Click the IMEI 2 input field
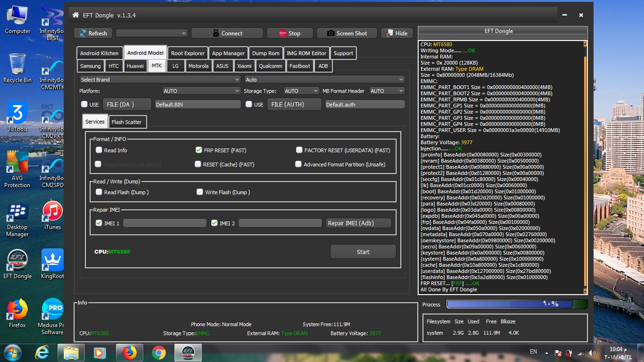 [280, 223]
